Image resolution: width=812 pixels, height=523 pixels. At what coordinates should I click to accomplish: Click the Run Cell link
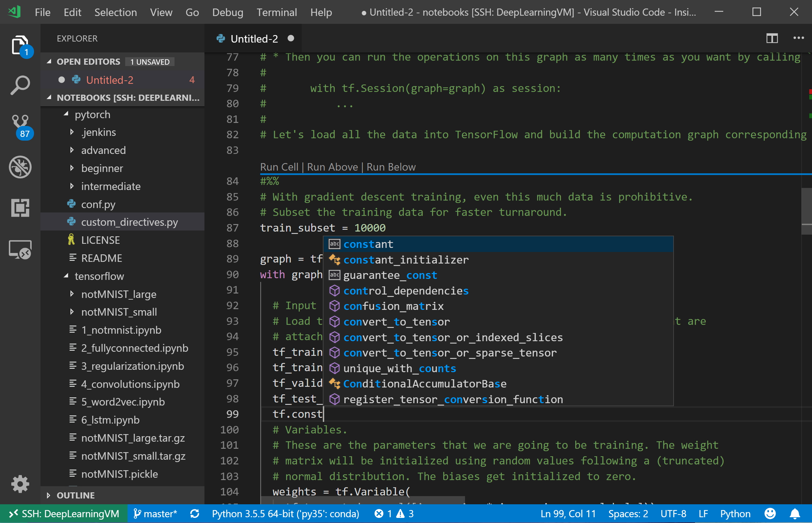pyautogui.click(x=279, y=167)
